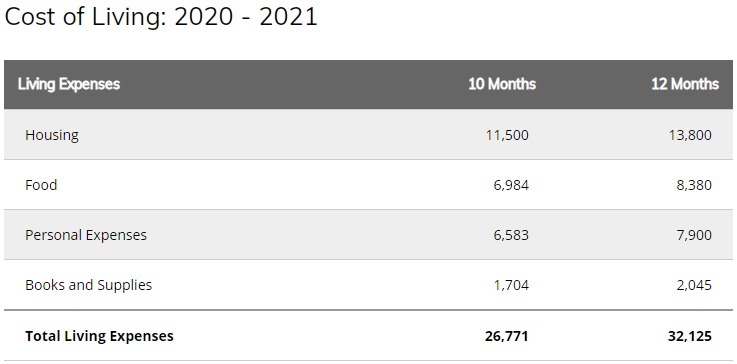Click the gray table header bar
This screenshot has height=364, width=737.
(368, 85)
